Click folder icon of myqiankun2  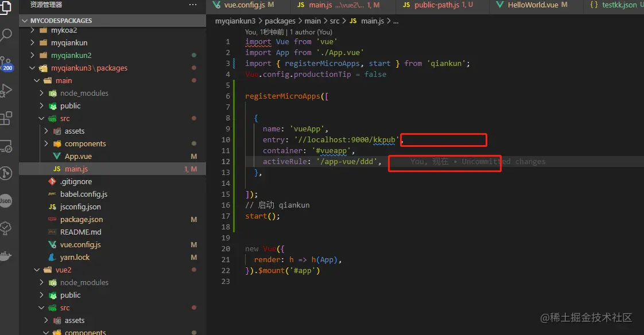(x=43, y=55)
